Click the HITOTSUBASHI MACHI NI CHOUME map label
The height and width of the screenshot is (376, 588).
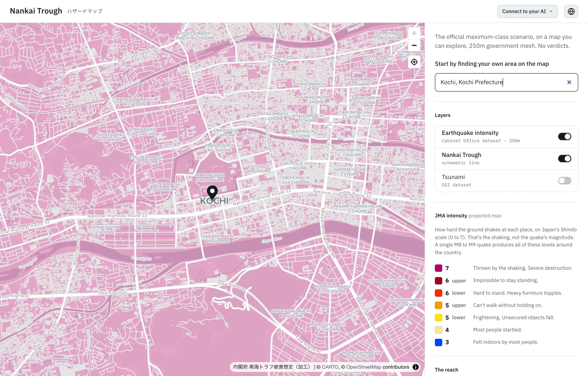tap(196, 36)
